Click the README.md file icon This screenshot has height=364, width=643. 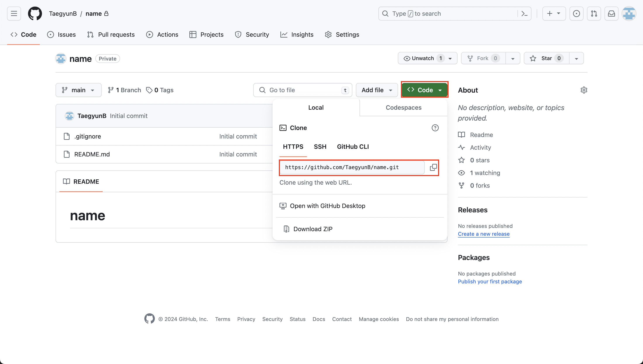point(66,154)
